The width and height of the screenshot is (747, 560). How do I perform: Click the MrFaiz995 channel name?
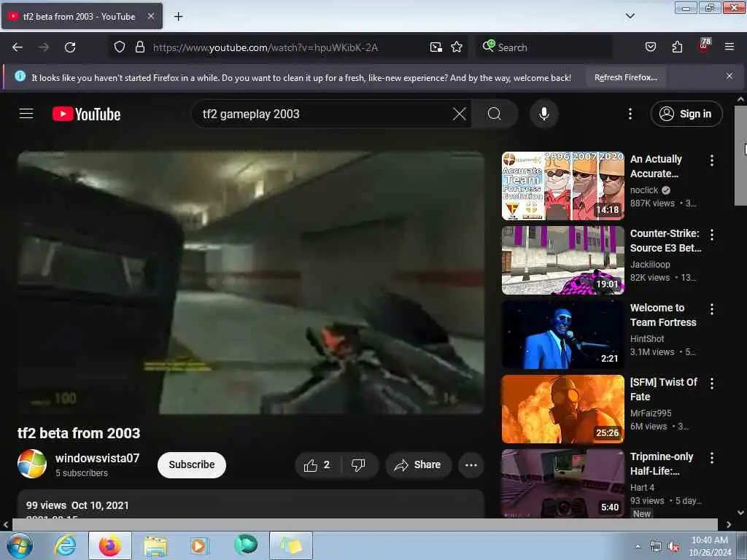tap(651, 413)
